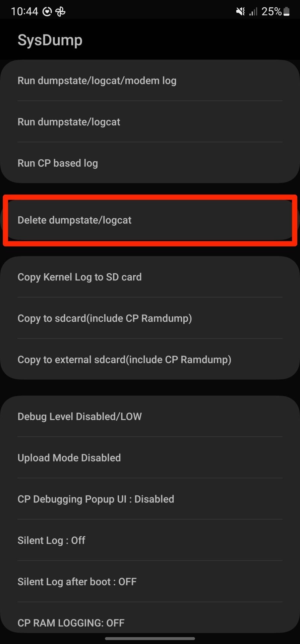Run dumpstate/logcat/modem log

click(x=150, y=80)
